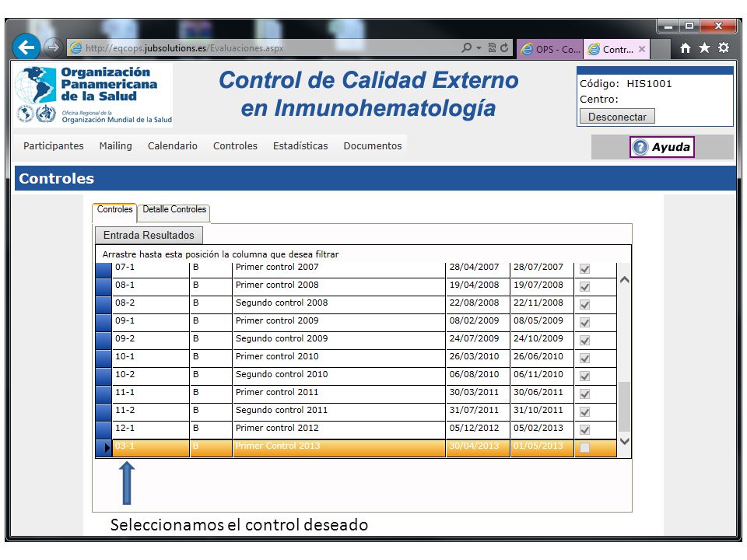Open Calendario menu

[173, 145]
